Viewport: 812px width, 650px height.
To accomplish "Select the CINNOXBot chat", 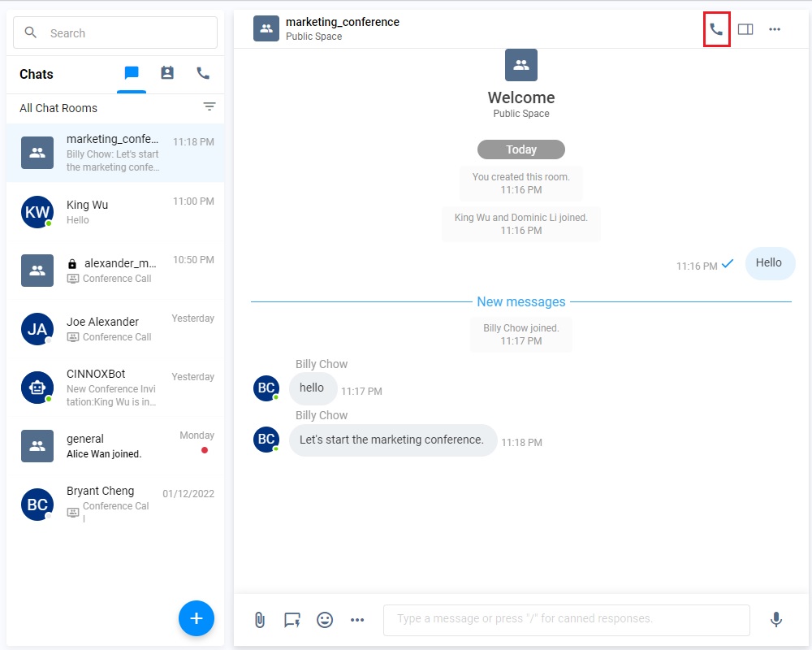I will point(115,387).
